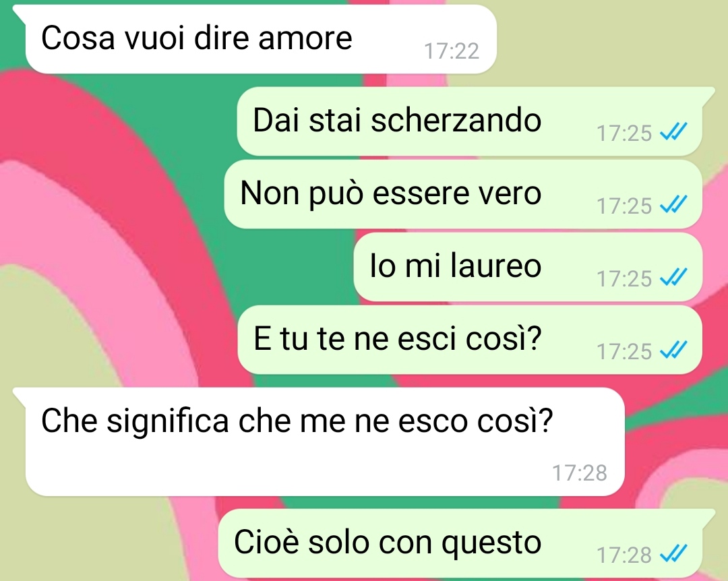Tap the 17:25 timestamp beside 'E tu te ne esci così?'
The image size is (728, 581).
point(624,352)
